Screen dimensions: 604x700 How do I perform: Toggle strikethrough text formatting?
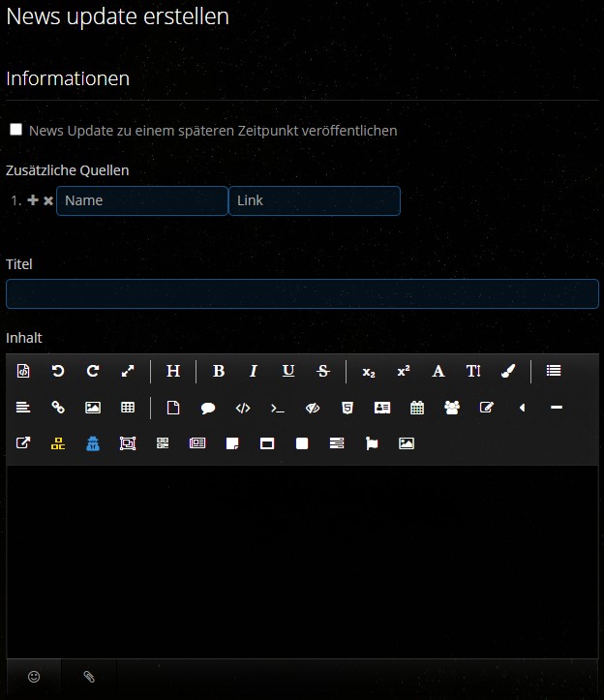[323, 371]
